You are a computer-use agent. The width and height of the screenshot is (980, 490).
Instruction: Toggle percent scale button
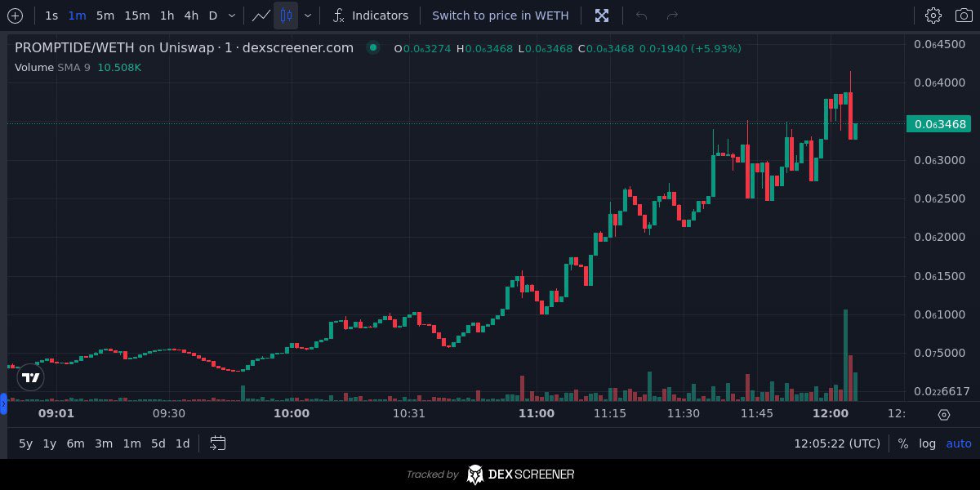[x=902, y=443]
